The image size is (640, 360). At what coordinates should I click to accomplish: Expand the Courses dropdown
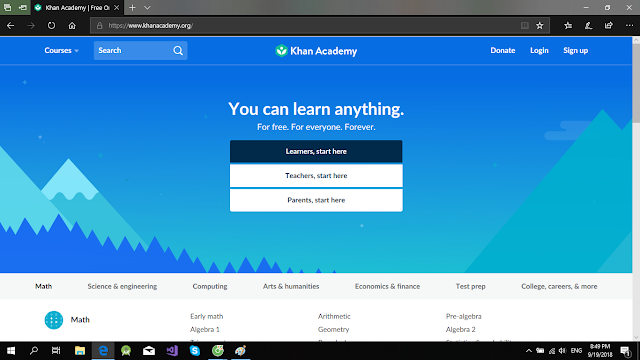(61, 51)
